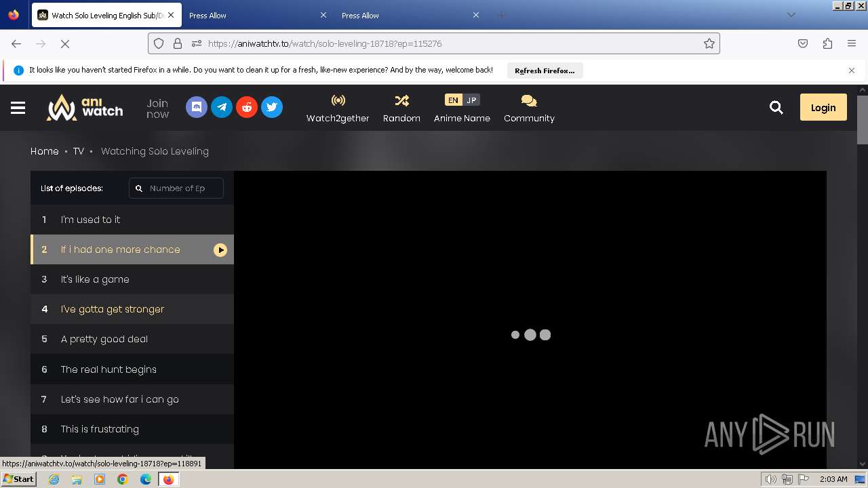Open the Discord join icon
This screenshot has height=488, width=868.
(x=197, y=107)
